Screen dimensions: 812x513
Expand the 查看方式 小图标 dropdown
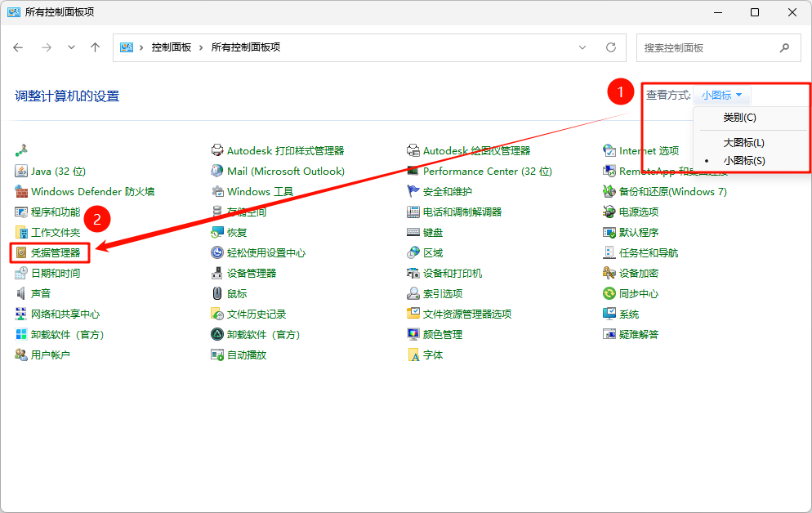[x=721, y=96]
